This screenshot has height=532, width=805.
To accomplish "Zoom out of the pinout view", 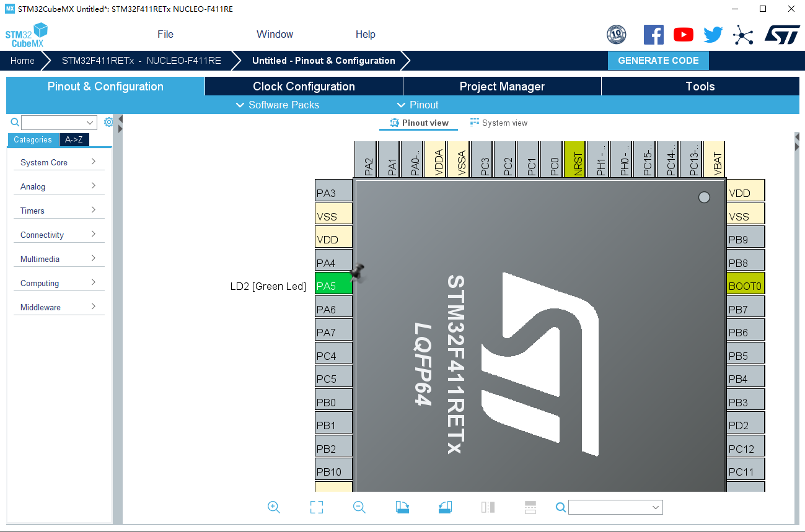I will (x=359, y=507).
